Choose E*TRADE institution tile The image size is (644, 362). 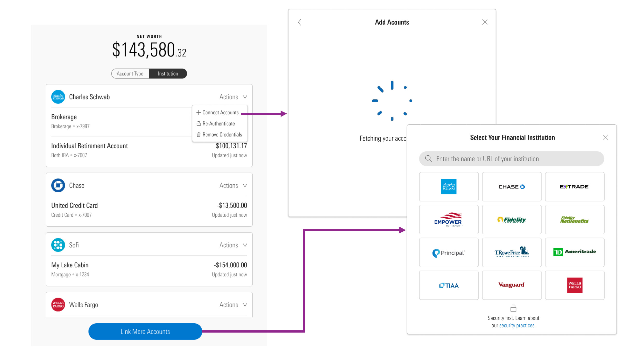coord(574,187)
